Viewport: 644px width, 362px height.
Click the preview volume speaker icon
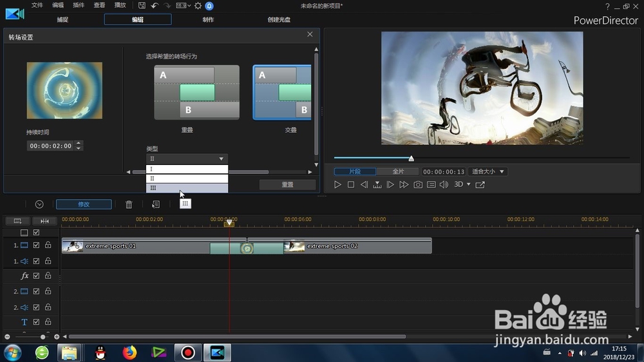pos(444,184)
